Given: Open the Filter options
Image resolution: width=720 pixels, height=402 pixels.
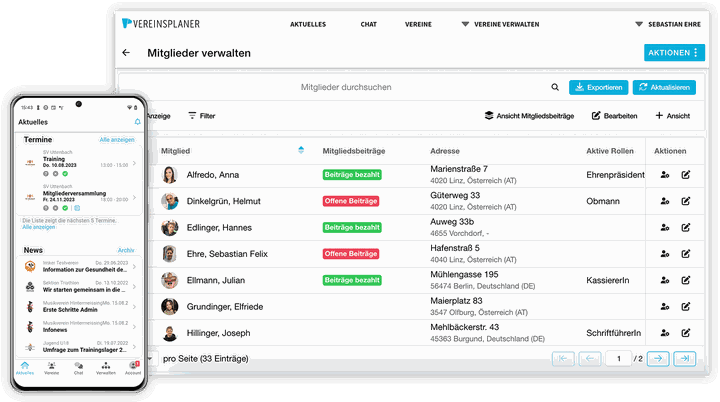Looking at the screenshot, I should click(x=201, y=116).
